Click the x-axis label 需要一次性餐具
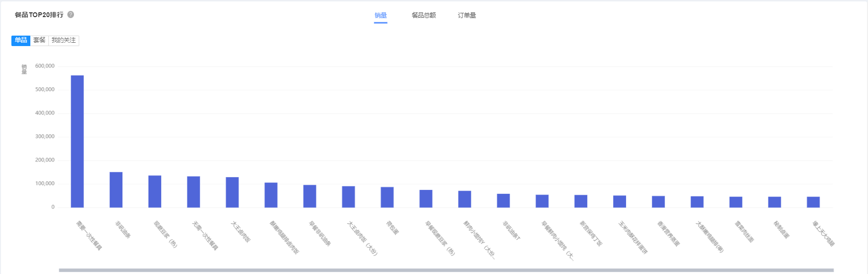This screenshot has width=868, height=274. point(89,235)
